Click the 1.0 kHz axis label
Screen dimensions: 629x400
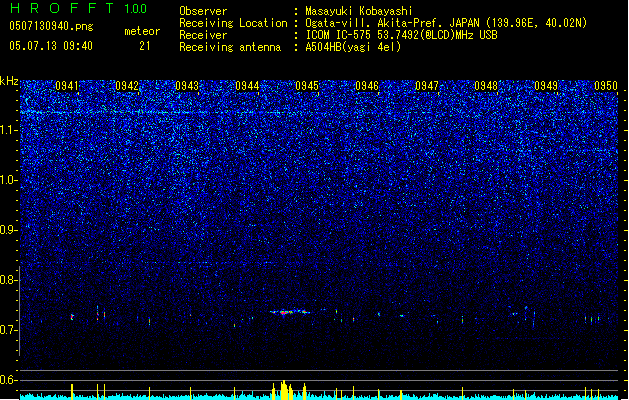point(8,180)
